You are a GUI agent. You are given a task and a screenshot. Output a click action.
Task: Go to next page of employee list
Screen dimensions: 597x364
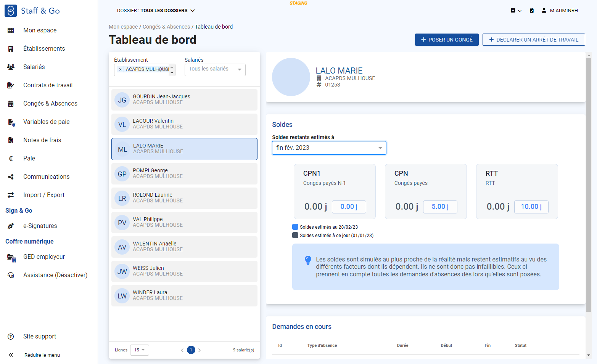(200, 350)
